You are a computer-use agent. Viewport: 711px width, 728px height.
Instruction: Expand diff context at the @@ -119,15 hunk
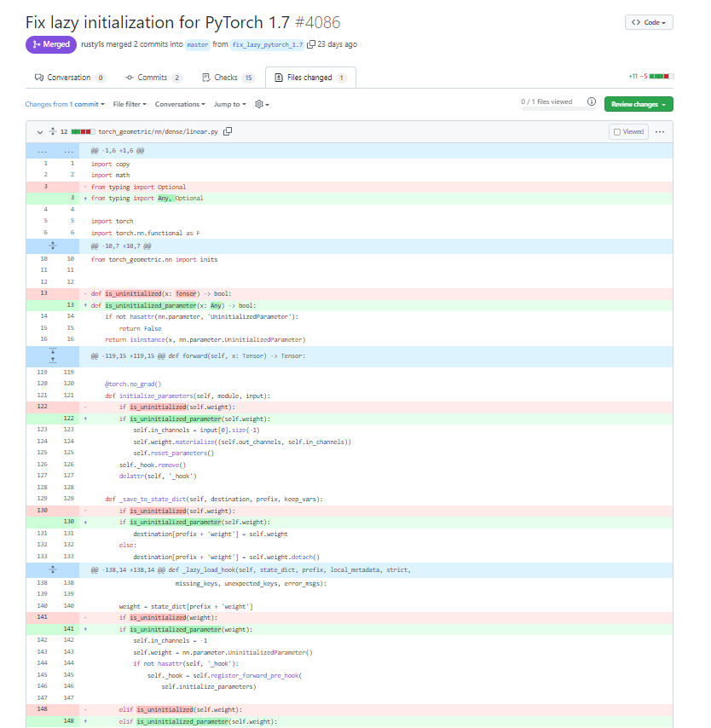click(52, 355)
